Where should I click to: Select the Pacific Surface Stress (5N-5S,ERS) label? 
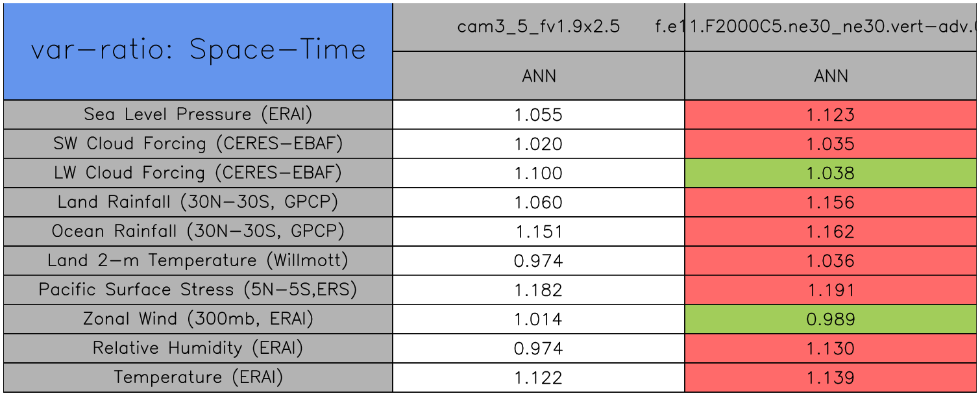point(198,290)
